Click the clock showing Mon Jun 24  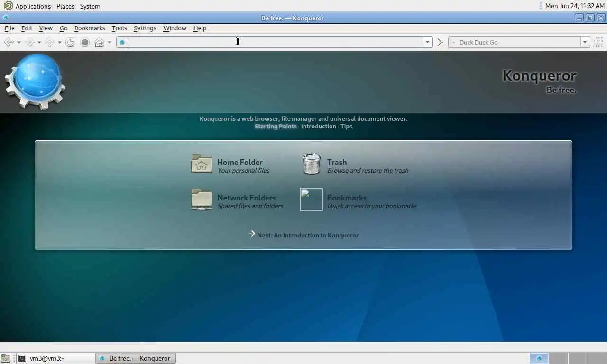(x=575, y=6)
